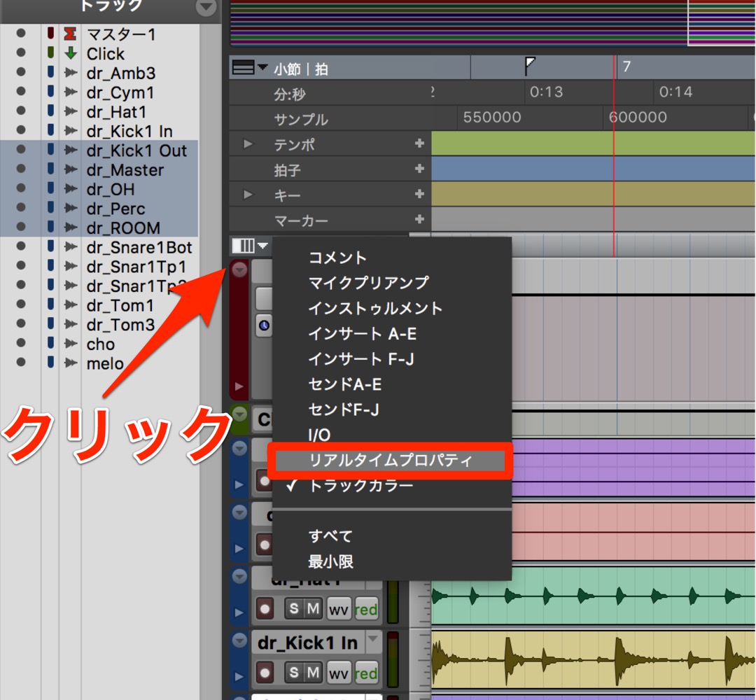Viewport: 756px width, 700px height.
Task: Expand the キー ruler
Action: click(248, 195)
